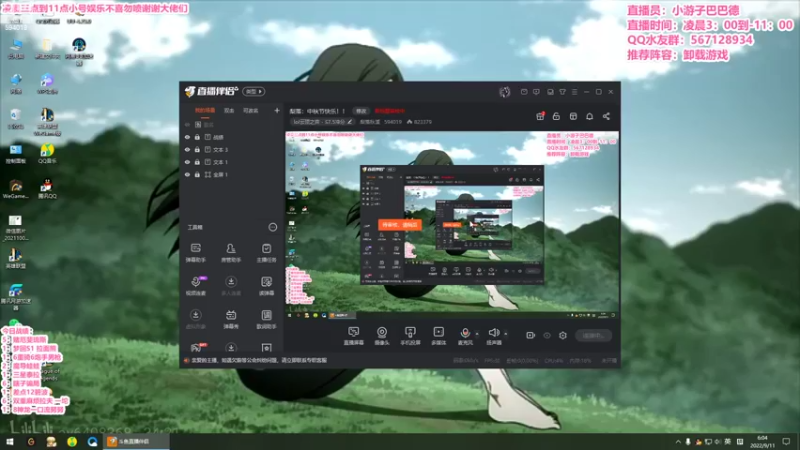The width and height of the screenshot is (800, 450).
Task: Click the stream preview canvas
Action: (x=452, y=225)
